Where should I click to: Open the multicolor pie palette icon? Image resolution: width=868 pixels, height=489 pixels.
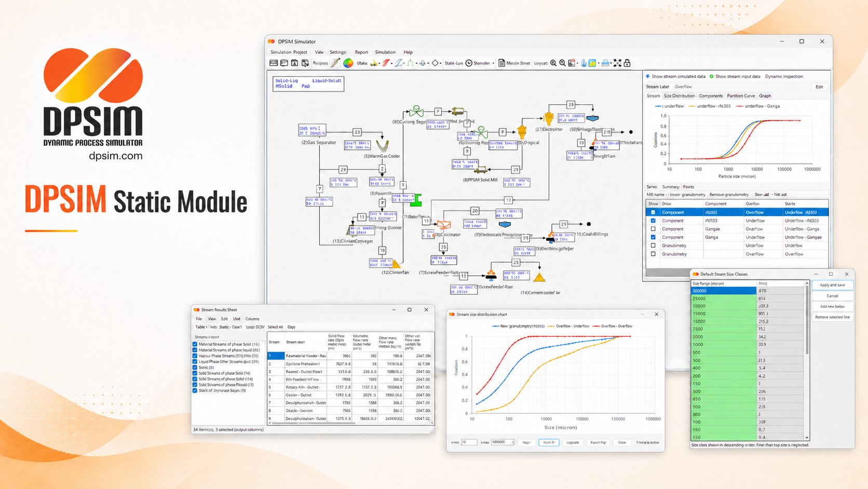[x=348, y=63]
